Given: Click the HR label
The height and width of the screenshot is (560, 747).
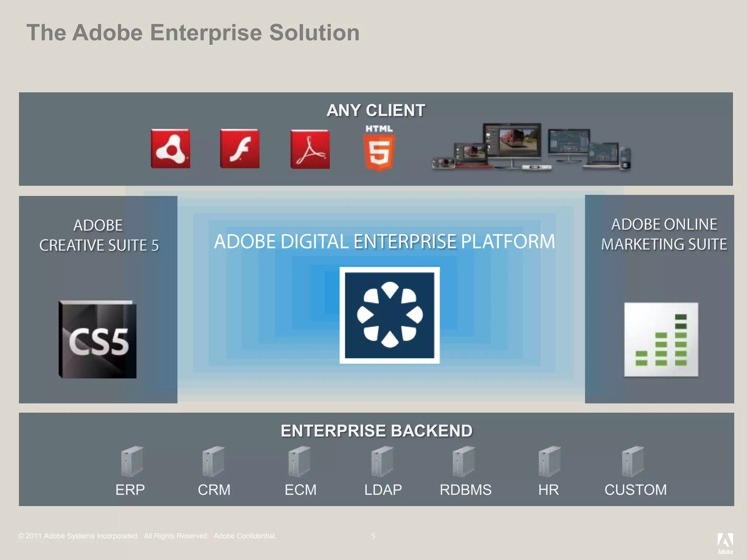Looking at the screenshot, I should point(549,490).
